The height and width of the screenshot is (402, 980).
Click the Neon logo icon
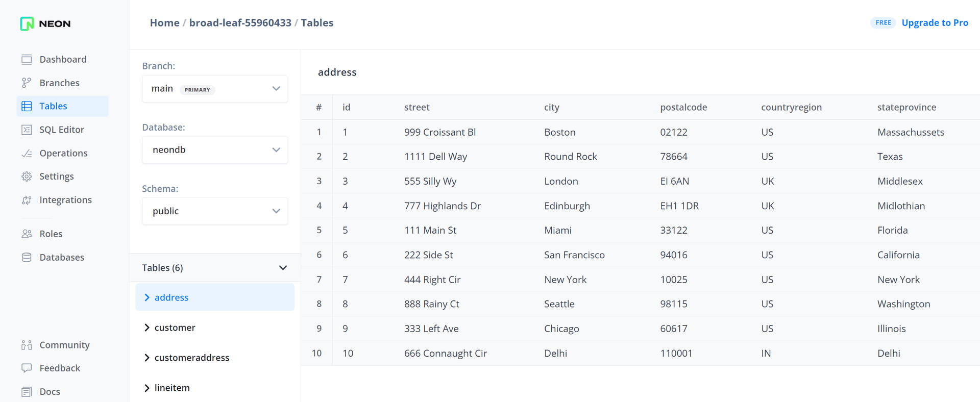coord(27,23)
